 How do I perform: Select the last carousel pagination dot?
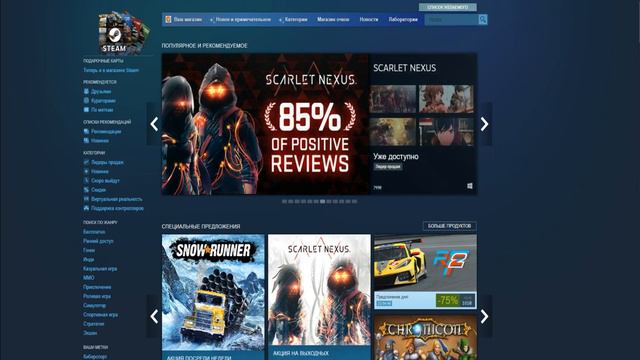354,201
